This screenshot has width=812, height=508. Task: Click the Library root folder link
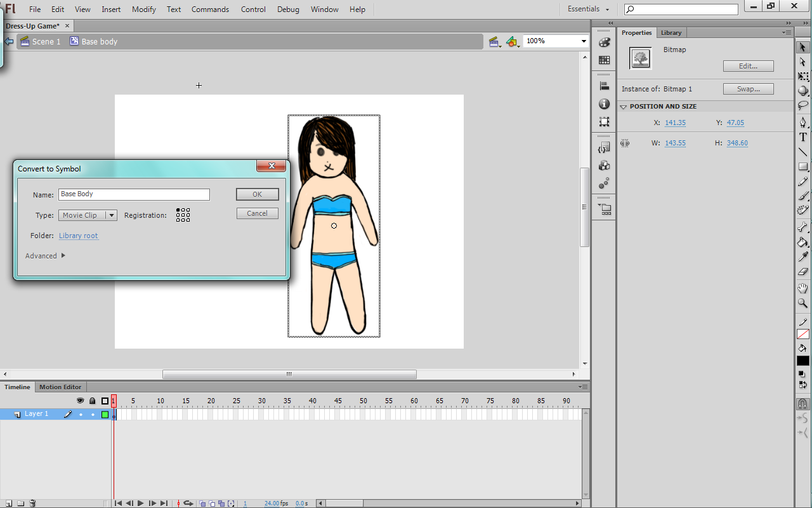[78, 236]
